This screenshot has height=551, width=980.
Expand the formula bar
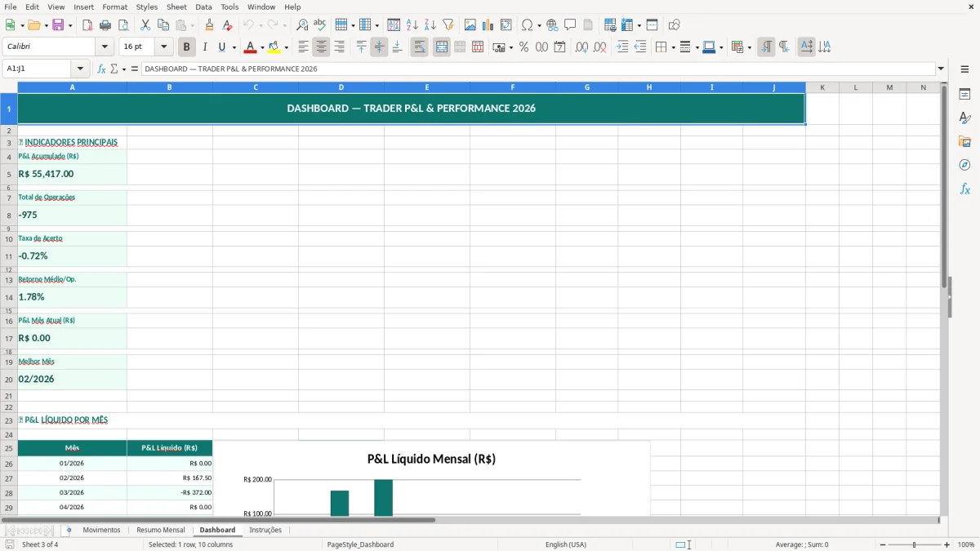941,69
